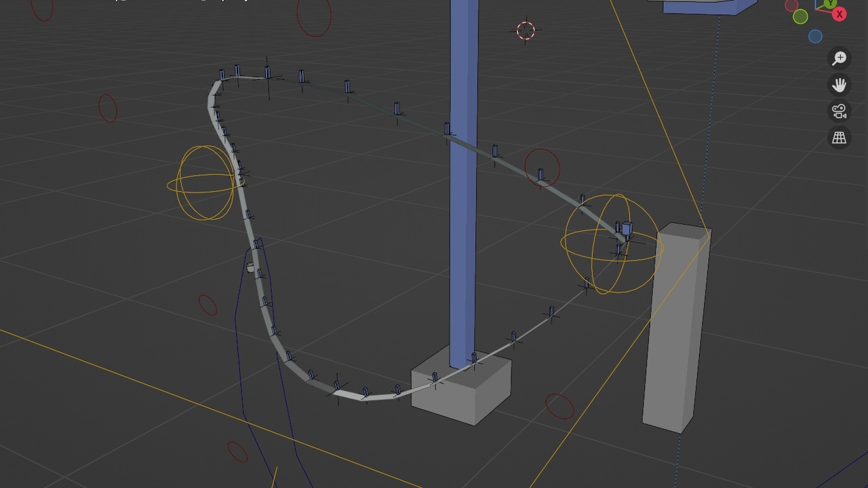
Task: Select the tall gray block on the right
Action: tap(676, 327)
